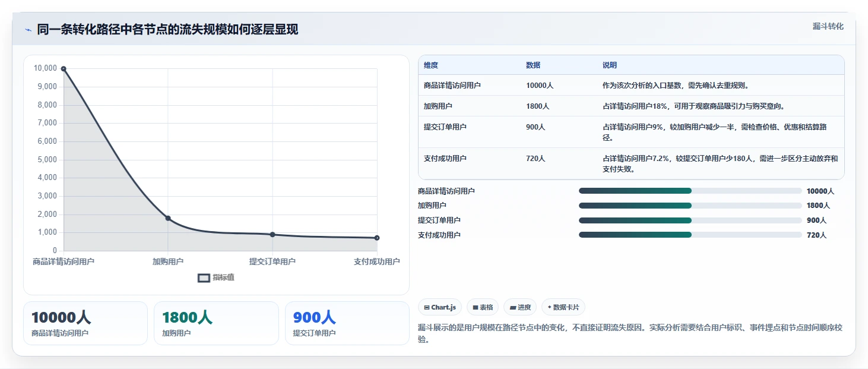Click the y-axis label 5,000
This screenshot has height=369, width=868.
[47, 160]
